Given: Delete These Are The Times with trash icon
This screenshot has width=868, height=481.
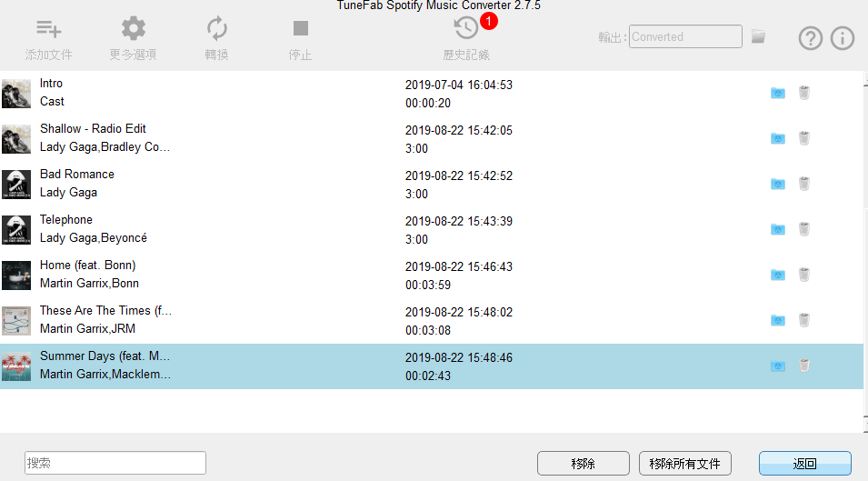Looking at the screenshot, I should (x=804, y=319).
